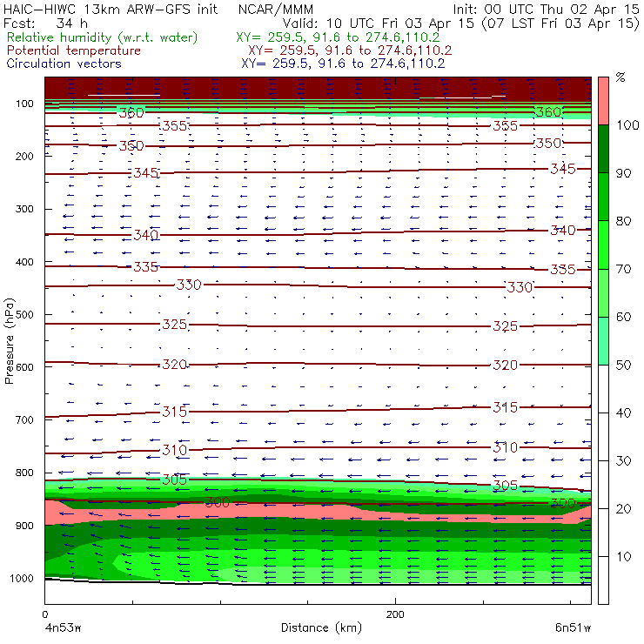Click the '1000' pressure axis tick label
The width and height of the screenshot is (644, 644).
(x=22, y=578)
